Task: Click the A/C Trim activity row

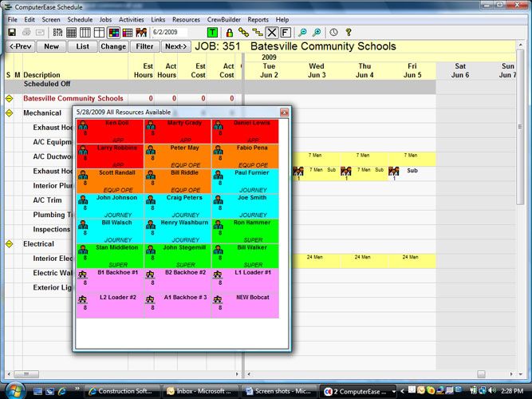Action: point(48,200)
